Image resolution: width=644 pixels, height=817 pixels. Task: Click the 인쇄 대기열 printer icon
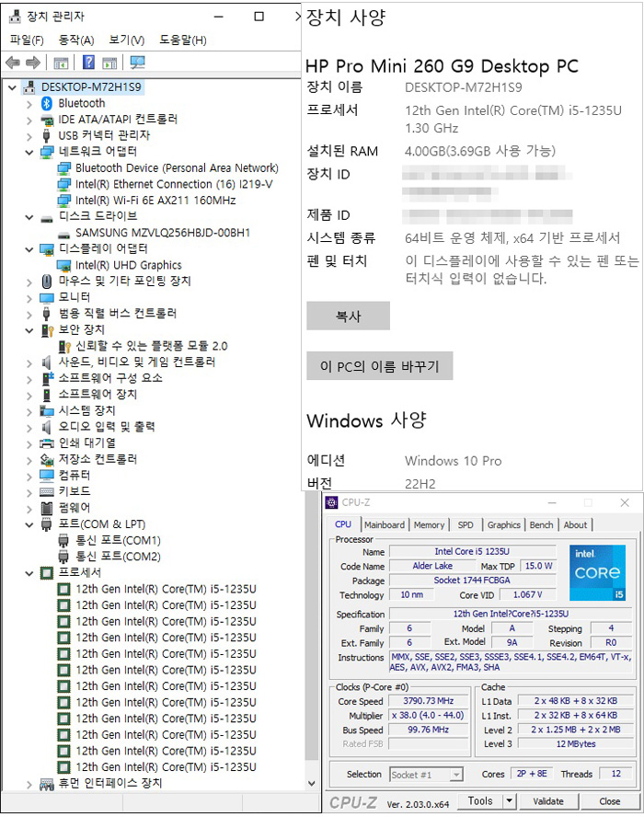[46, 443]
